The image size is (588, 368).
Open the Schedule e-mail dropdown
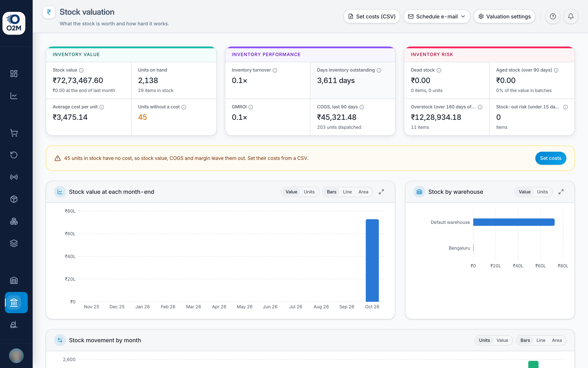click(437, 17)
